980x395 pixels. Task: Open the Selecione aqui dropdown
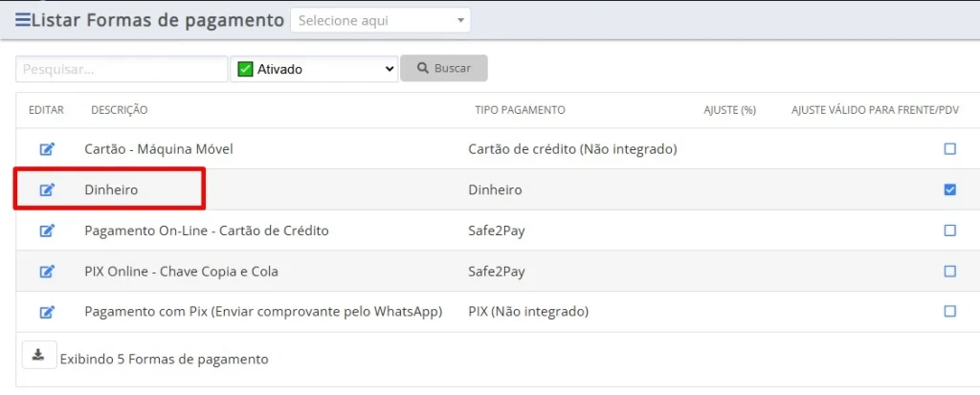(x=381, y=20)
